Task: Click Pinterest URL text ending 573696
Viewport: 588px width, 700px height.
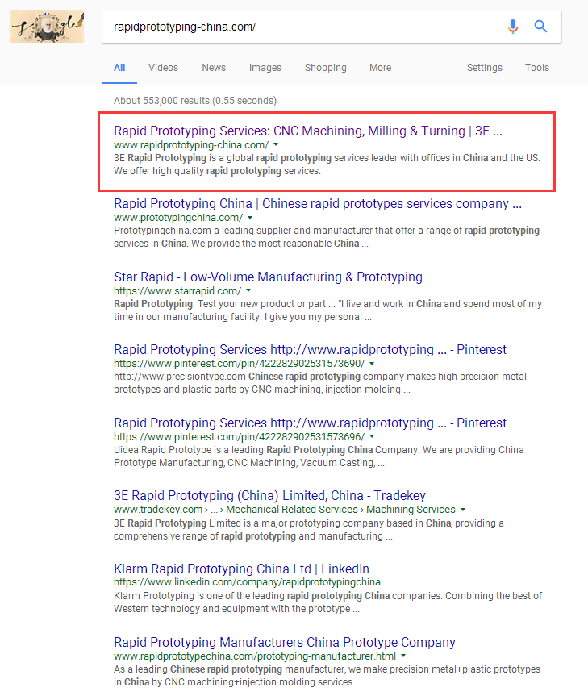Action: point(239,436)
